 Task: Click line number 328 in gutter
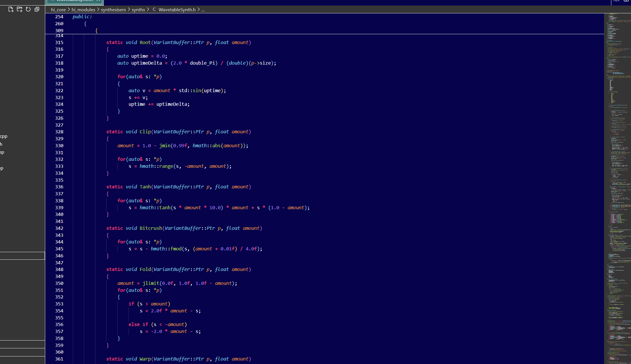click(59, 132)
